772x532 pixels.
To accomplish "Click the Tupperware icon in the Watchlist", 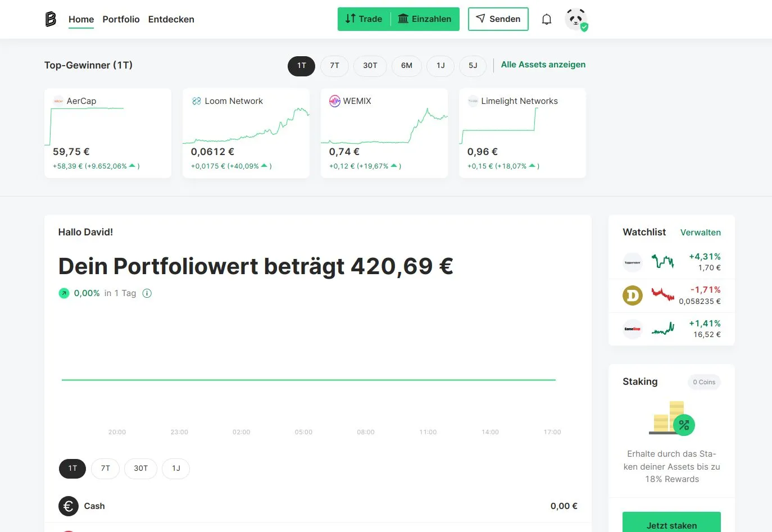I will [632, 262].
